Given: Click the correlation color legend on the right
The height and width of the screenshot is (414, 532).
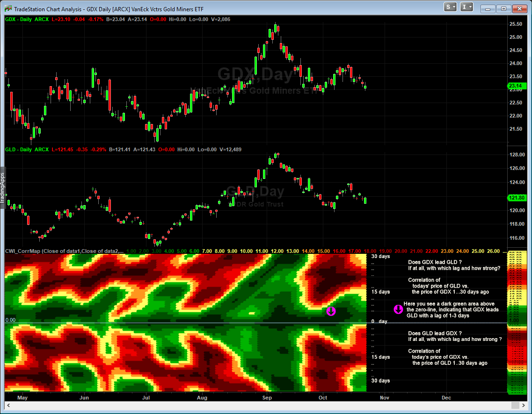Looking at the screenshot, I should pos(516,323).
